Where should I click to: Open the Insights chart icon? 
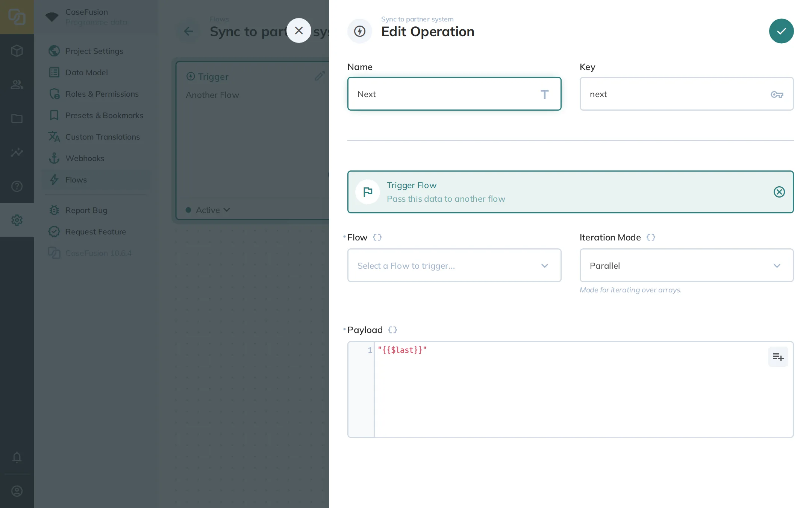[x=17, y=152]
